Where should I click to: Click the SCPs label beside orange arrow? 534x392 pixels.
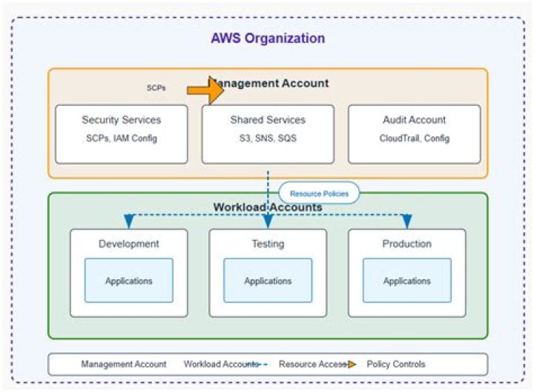pyautogui.click(x=156, y=87)
